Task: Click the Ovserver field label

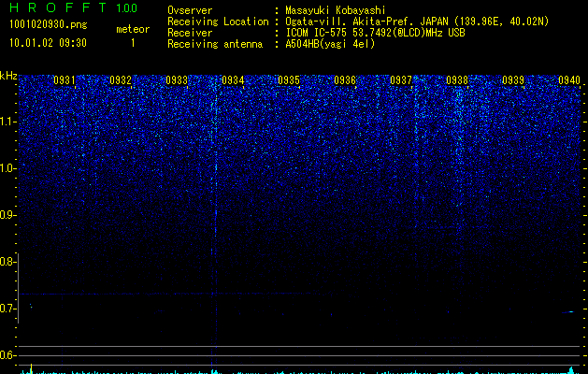Action: [190, 10]
